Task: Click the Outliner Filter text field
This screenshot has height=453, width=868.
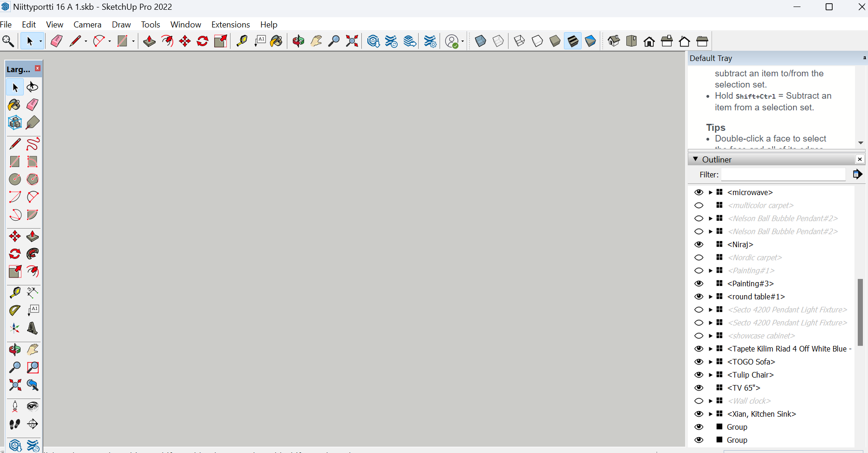Action: pos(783,175)
